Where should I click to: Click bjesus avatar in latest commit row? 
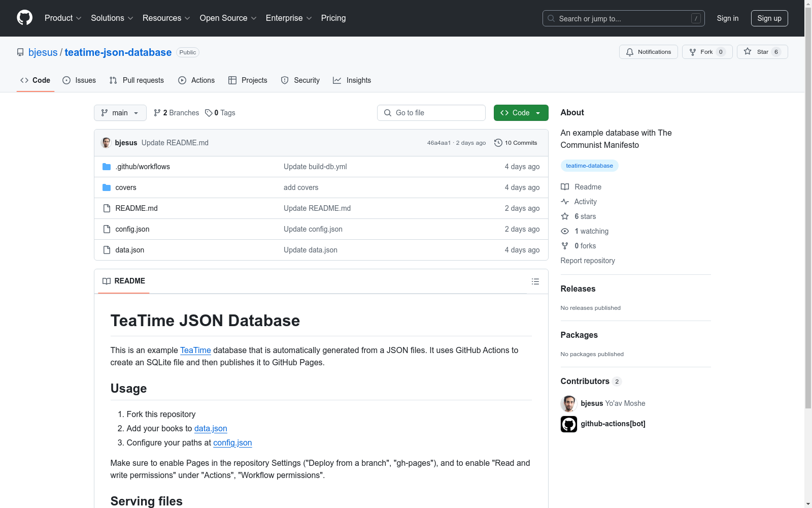point(106,143)
